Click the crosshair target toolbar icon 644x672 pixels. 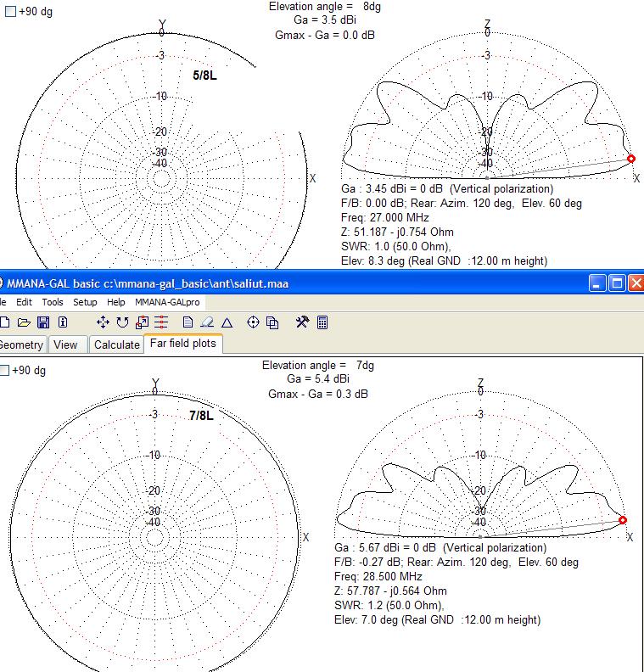click(253, 322)
